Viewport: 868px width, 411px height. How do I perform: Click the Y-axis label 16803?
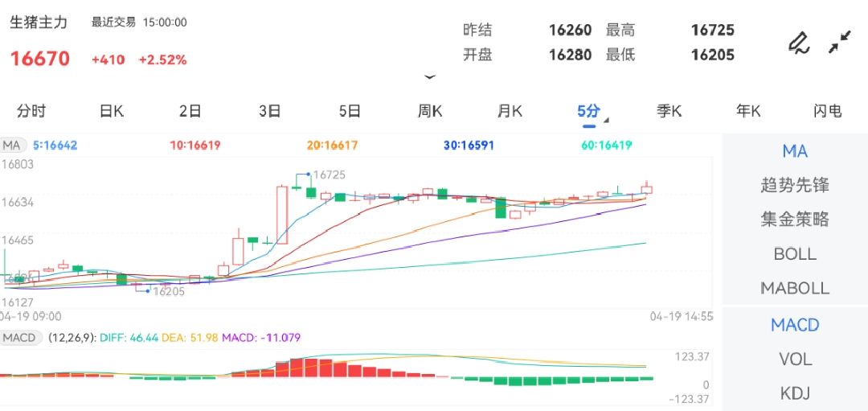18,165
